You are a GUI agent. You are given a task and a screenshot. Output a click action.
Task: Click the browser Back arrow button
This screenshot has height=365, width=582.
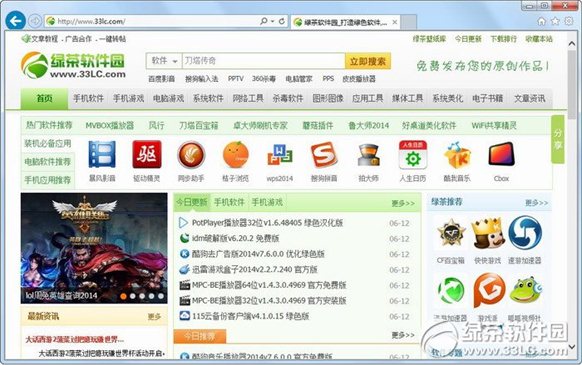click(x=16, y=21)
